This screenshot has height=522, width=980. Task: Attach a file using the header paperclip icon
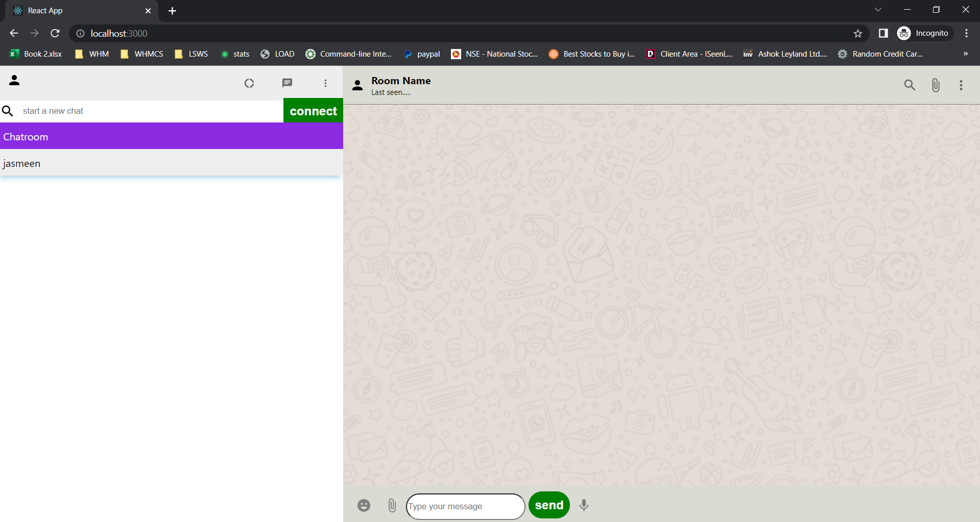tap(936, 85)
